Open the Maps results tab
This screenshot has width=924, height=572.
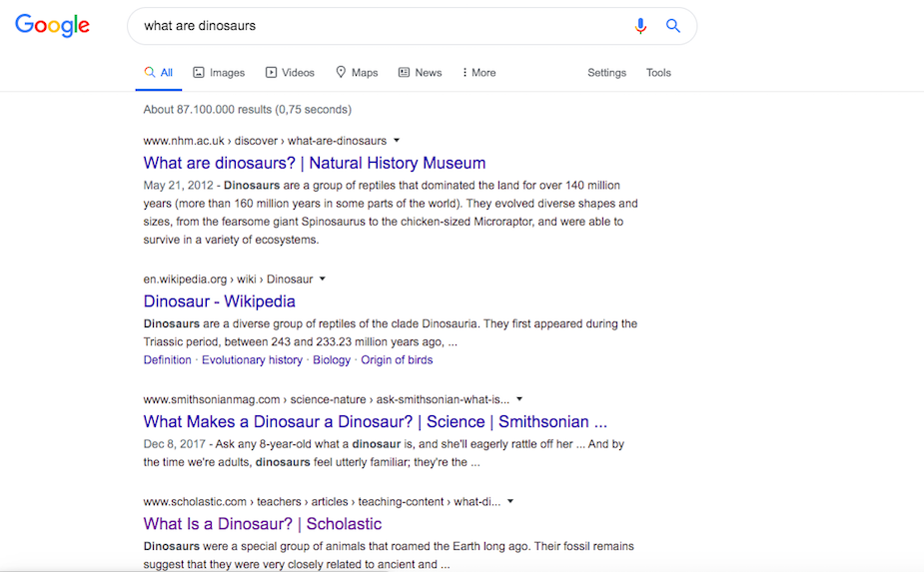click(357, 73)
